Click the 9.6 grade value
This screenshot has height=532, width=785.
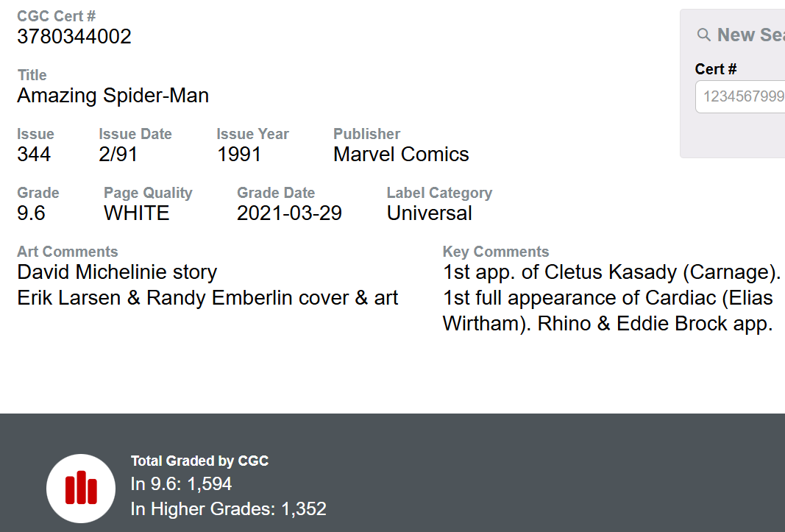(x=31, y=213)
